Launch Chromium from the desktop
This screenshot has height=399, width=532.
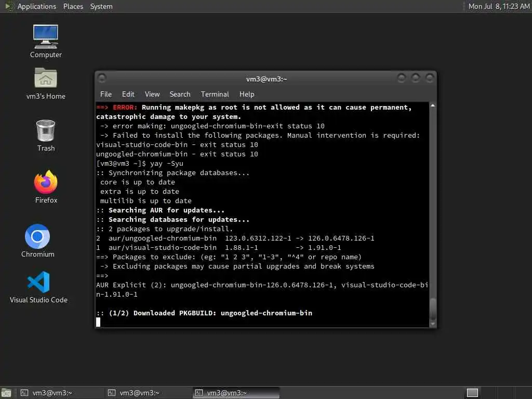tap(37, 241)
